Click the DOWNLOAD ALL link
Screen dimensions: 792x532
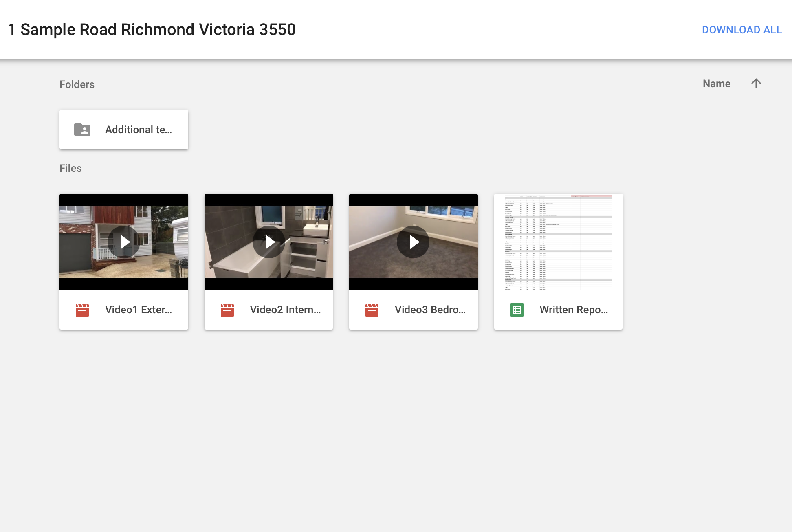(x=741, y=30)
